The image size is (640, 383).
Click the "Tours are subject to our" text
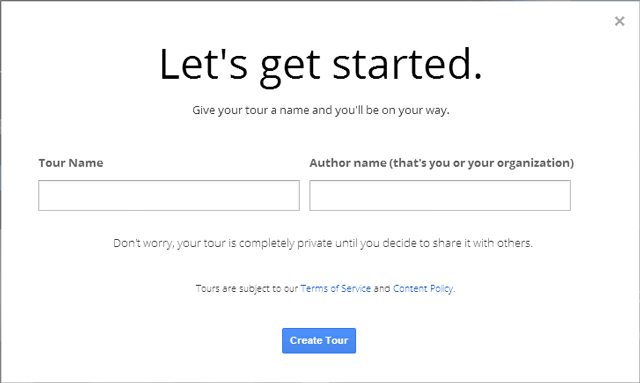click(x=247, y=288)
